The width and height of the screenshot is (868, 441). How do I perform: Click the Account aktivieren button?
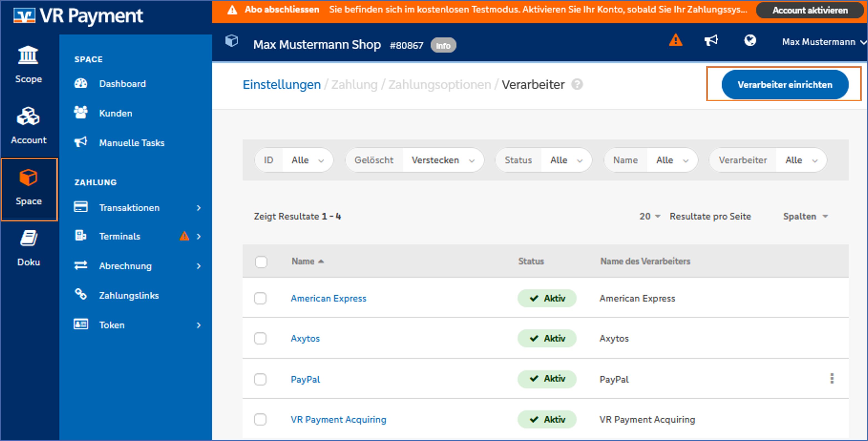coord(810,11)
